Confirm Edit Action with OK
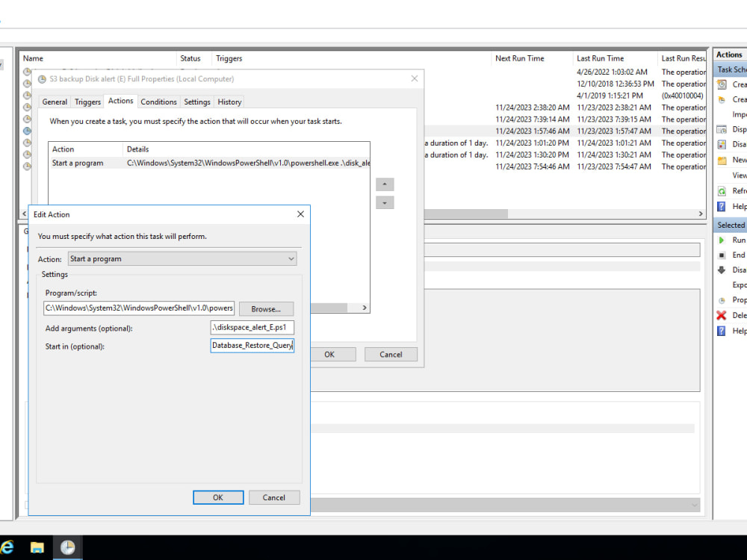Viewport: 747px width, 560px height. pyautogui.click(x=218, y=497)
